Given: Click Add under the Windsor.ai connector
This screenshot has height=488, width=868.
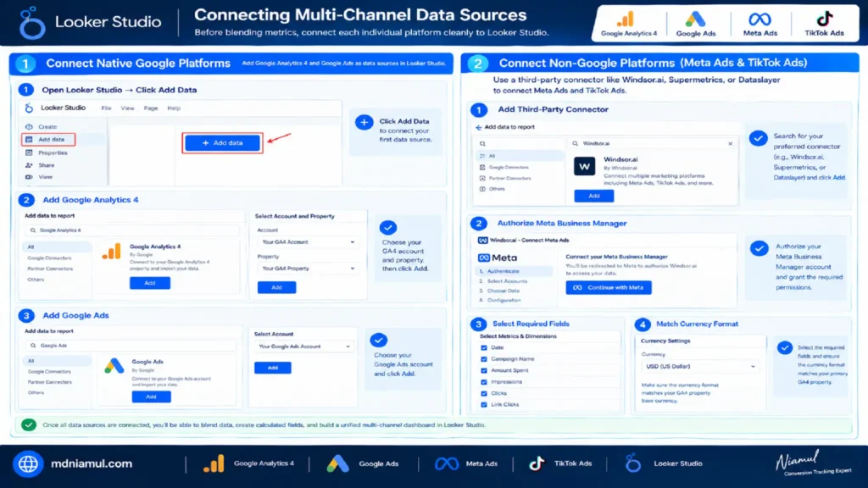Looking at the screenshot, I should point(594,196).
